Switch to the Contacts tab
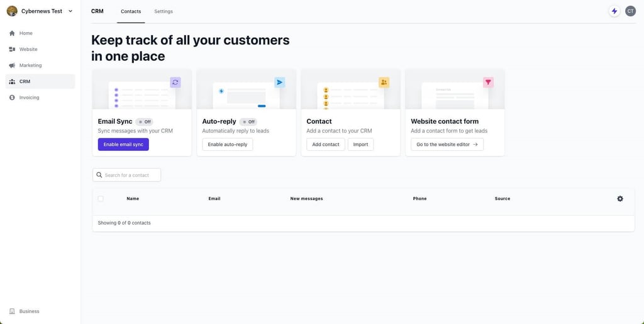644x324 pixels. (131, 11)
